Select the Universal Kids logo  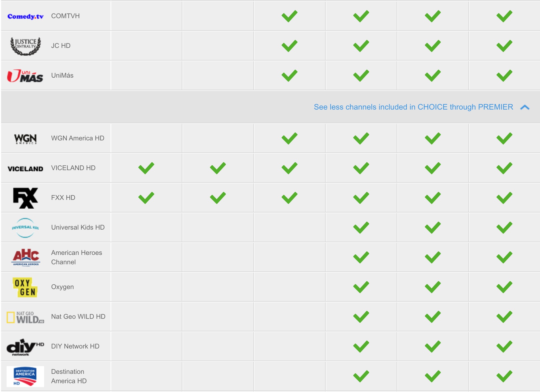pyautogui.click(x=25, y=228)
